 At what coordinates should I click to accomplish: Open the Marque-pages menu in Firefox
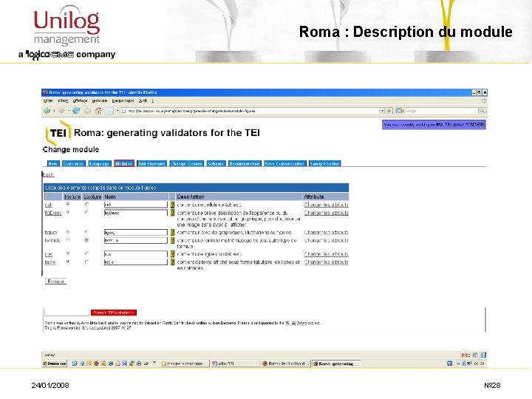[x=123, y=100]
